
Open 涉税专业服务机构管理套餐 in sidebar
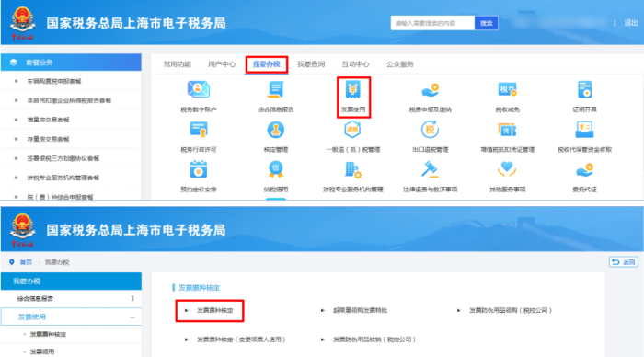coord(63,178)
